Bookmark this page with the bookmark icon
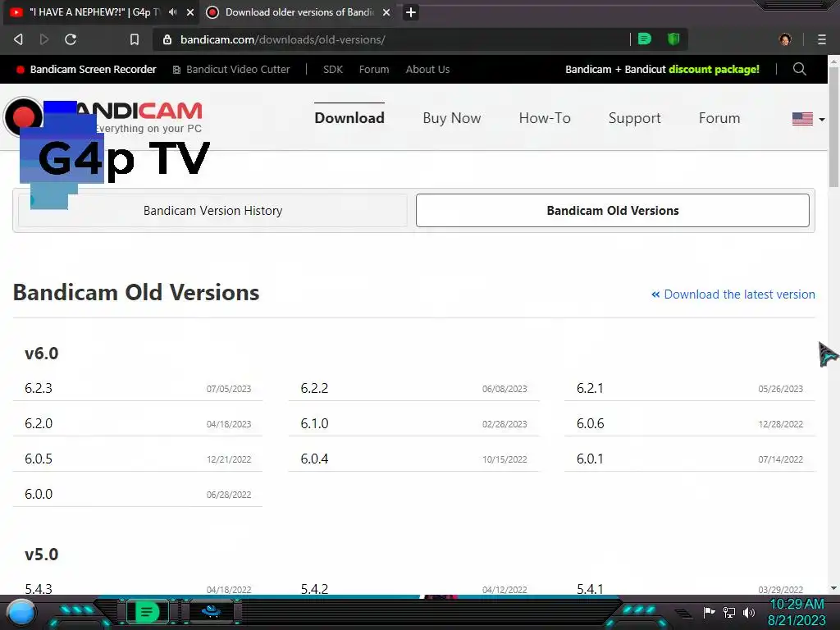Screen dimensions: 840x630 coord(135,39)
